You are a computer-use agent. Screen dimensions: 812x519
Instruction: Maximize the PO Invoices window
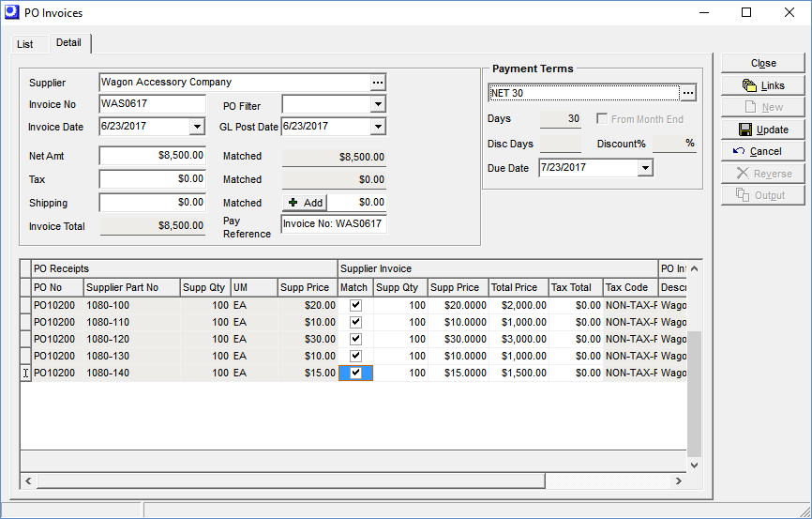click(746, 12)
